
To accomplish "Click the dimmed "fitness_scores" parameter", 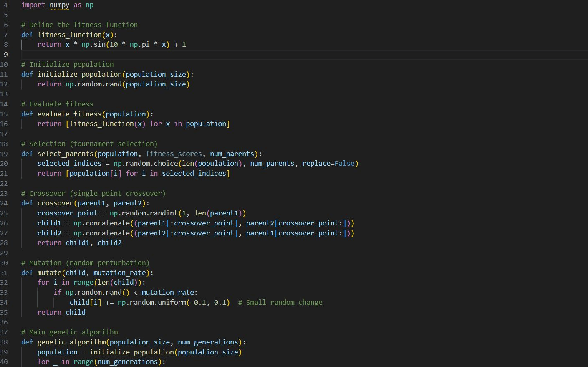I will click(174, 154).
